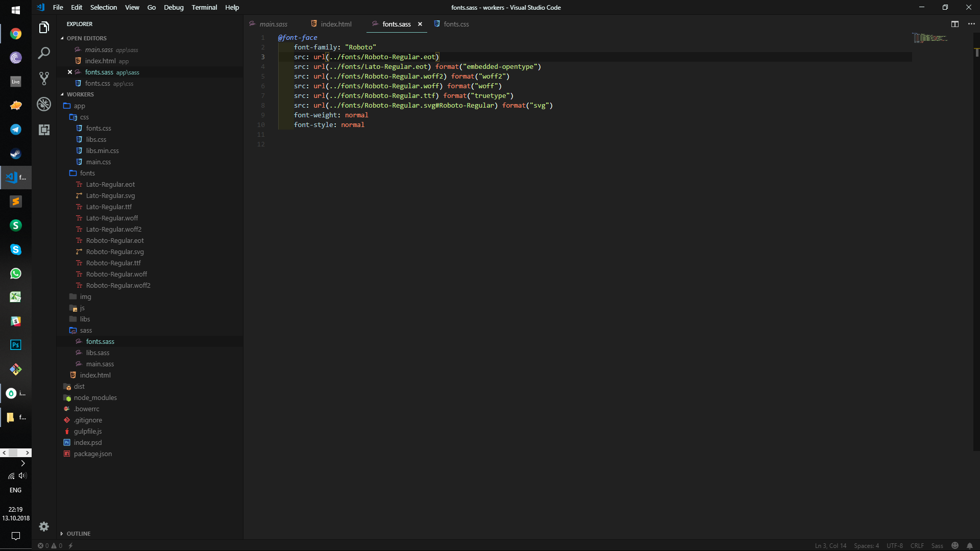Open the Extensions view
Screen dimensions: 980x551
[x=44, y=130]
